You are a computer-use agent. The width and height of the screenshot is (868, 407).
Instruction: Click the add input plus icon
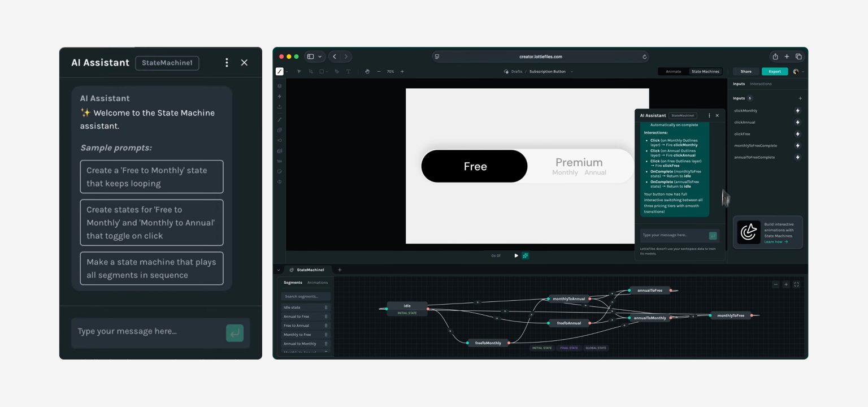tap(800, 98)
